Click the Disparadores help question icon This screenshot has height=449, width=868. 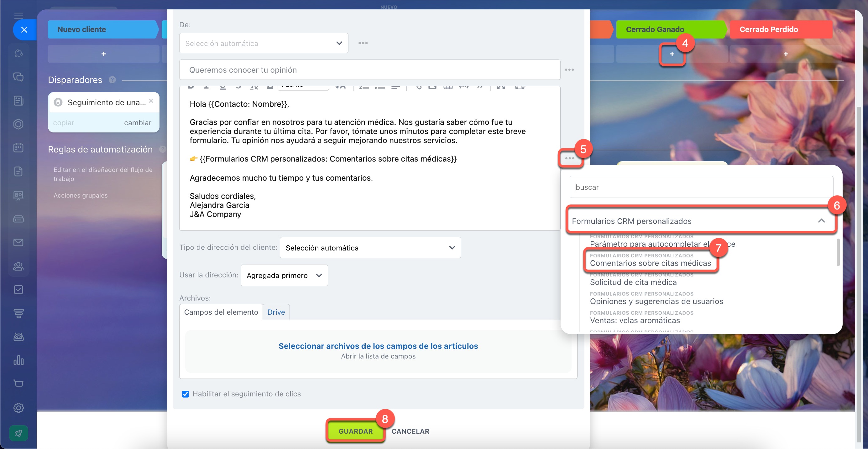pyautogui.click(x=112, y=80)
